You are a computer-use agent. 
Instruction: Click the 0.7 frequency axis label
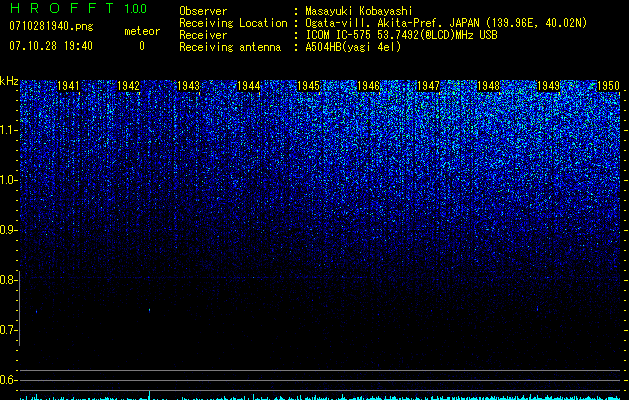tap(8, 330)
